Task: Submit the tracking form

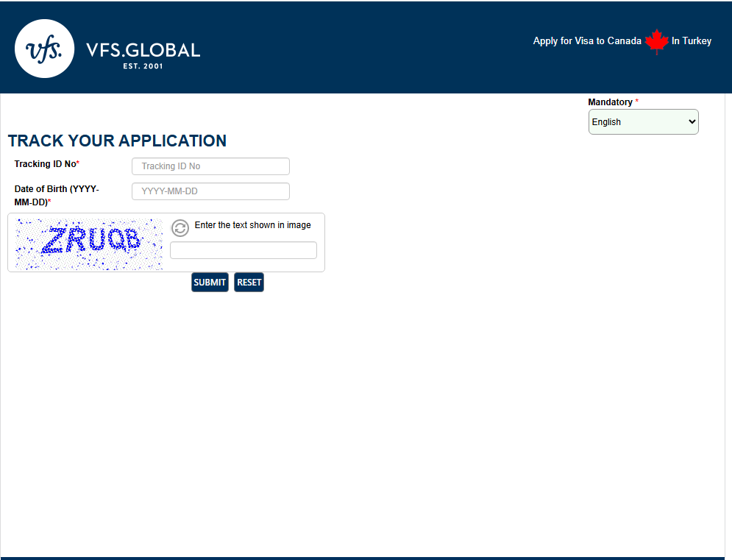Action: [x=210, y=282]
